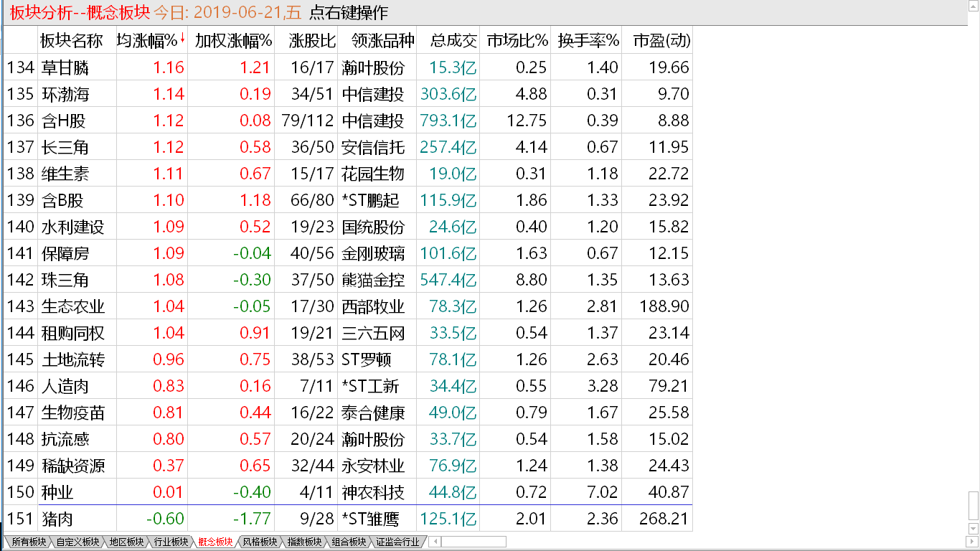The image size is (980, 551).
Task: Select the 生物疫苗 sector row
Action: point(348,413)
